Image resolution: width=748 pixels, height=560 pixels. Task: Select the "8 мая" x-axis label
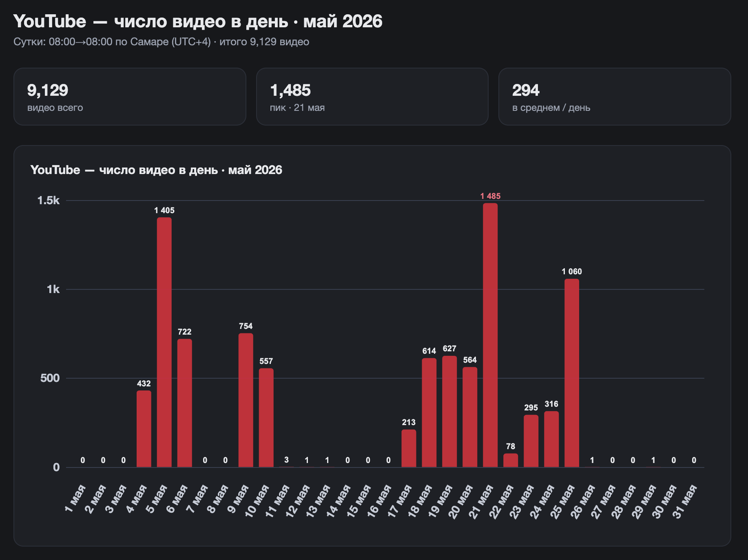[x=218, y=498]
